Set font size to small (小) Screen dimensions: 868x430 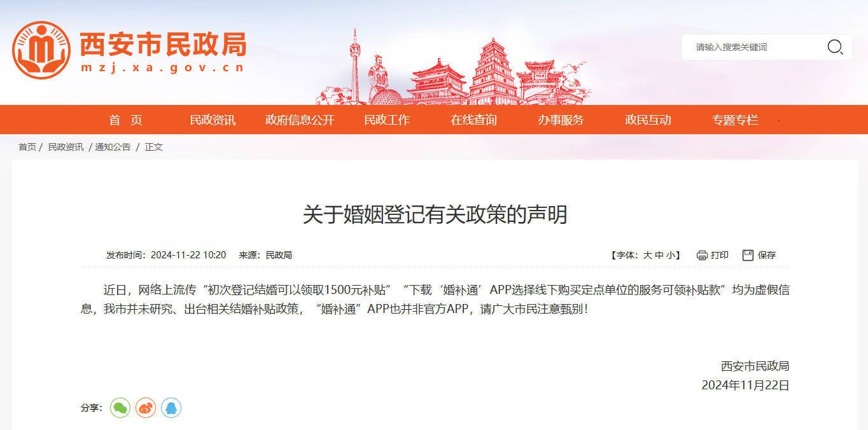(x=671, y=255)
